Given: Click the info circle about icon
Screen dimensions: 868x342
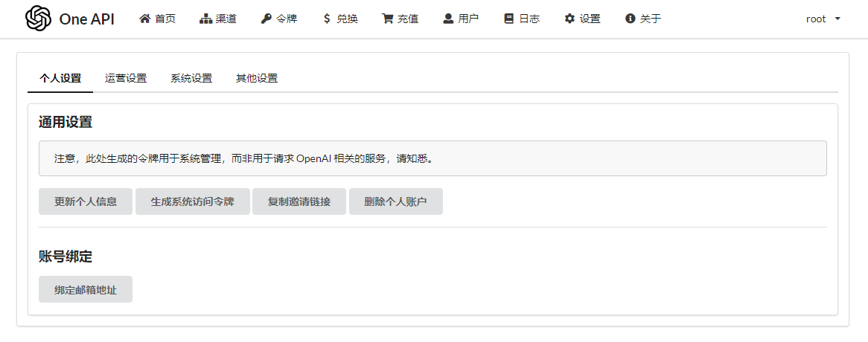Looking at the screenshot, I should tap(630, 19).
